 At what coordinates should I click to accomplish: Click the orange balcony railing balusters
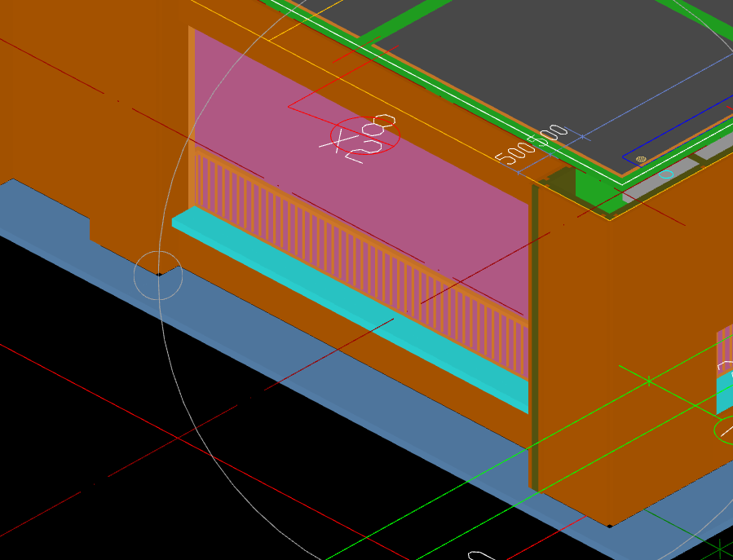(360, 264)
